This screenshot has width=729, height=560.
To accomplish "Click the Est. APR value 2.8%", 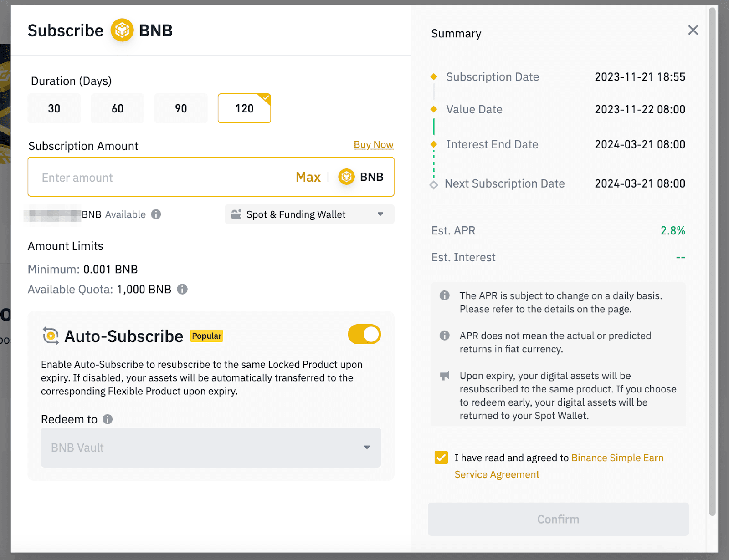I will point(673,231).
